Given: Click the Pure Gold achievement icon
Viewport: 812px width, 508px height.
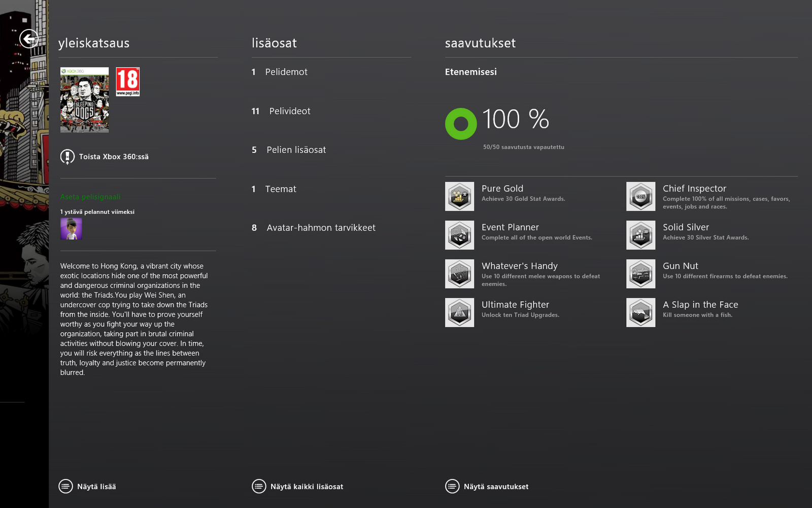Looking at the screenshot, I should tap(460, 197).
